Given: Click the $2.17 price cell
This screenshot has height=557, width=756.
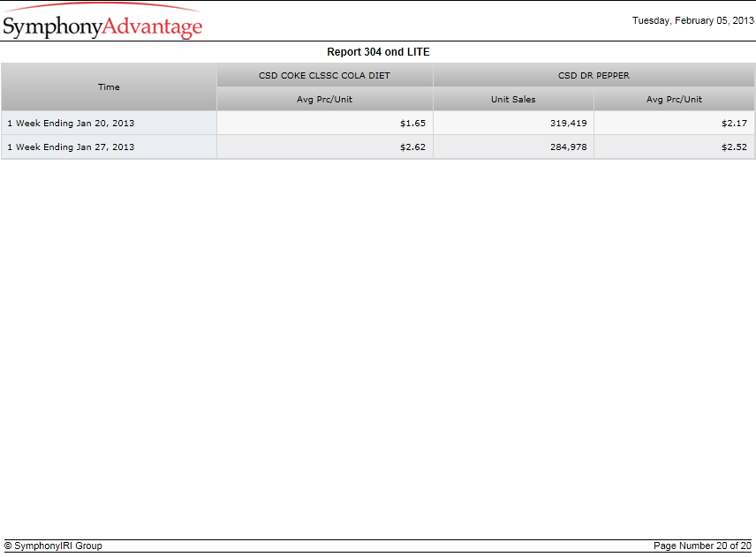Looking at the screenshot, I should (x=674, y=124).
